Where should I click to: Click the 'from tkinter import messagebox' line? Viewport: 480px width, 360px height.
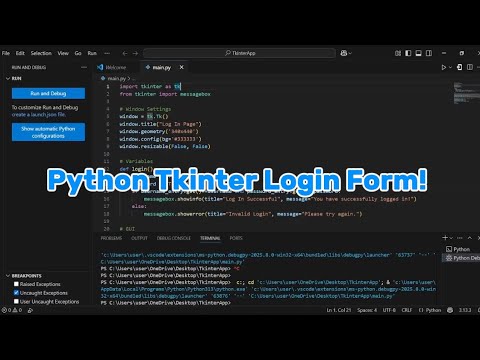pyautogui.click(x=165, y=94)
